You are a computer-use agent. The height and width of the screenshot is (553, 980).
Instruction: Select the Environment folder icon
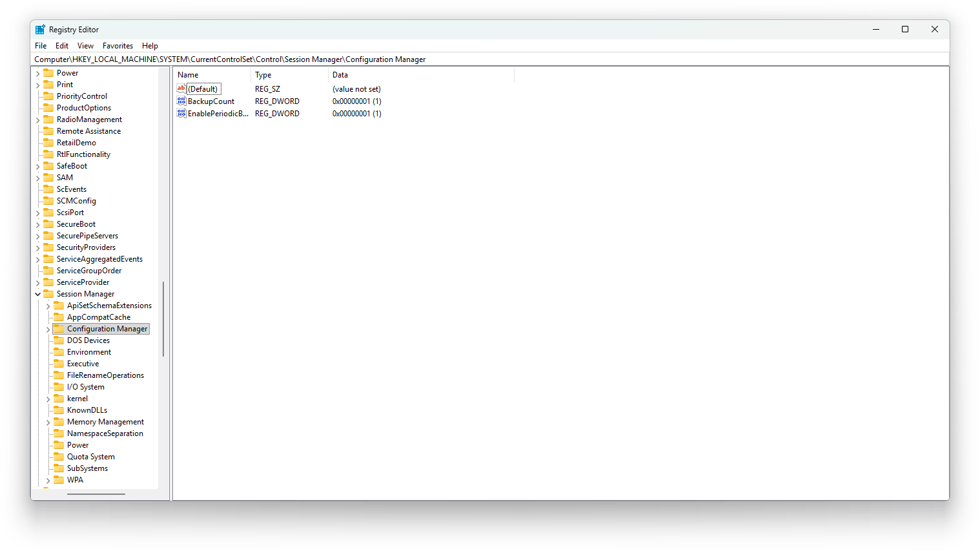tap(59, 351)
